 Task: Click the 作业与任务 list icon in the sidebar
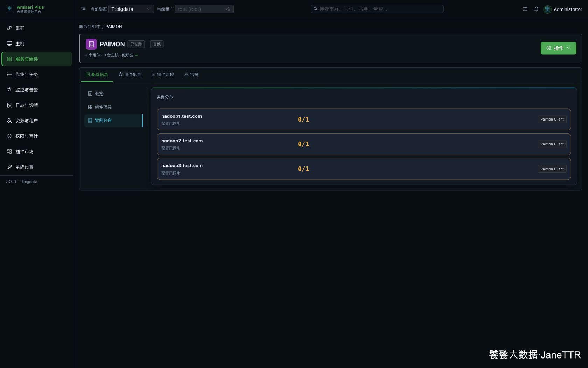(x=9, y=74)
